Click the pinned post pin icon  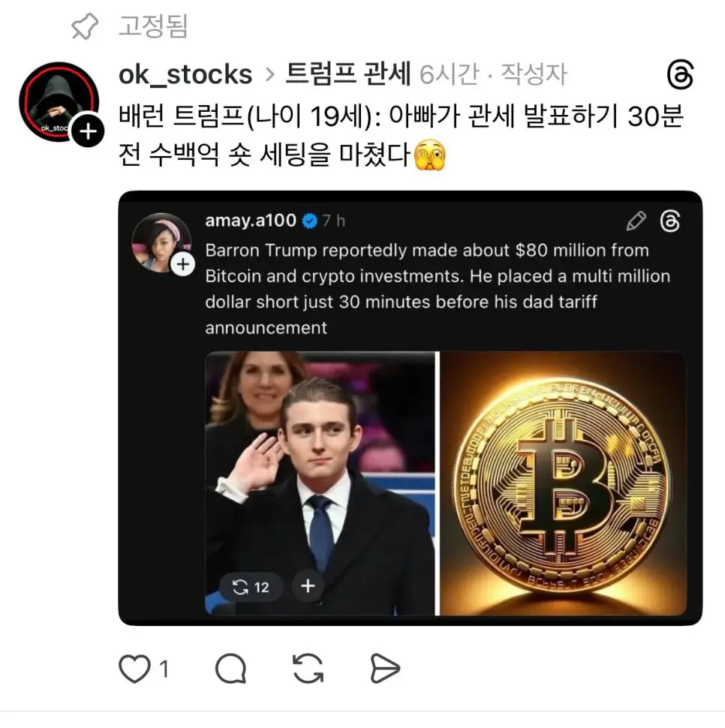click(x=85, y=26)
